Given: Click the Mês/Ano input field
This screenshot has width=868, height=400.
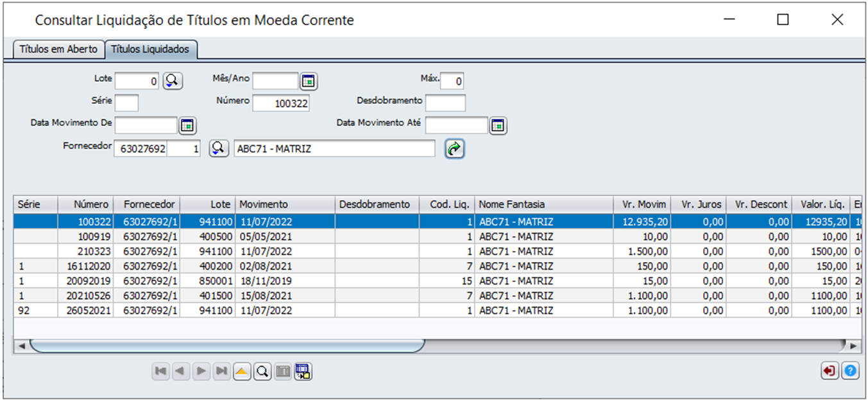Looking at the screenshot, I should pos(275,81).
